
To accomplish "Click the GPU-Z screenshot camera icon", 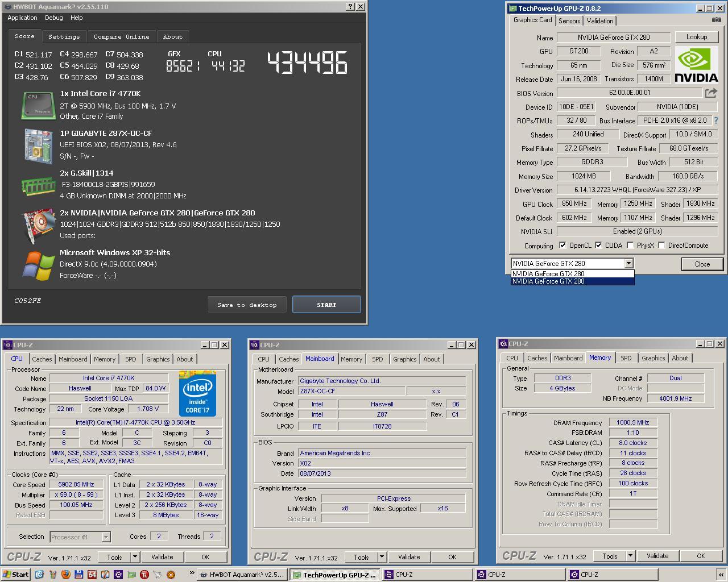I will [x=716, y=20].
